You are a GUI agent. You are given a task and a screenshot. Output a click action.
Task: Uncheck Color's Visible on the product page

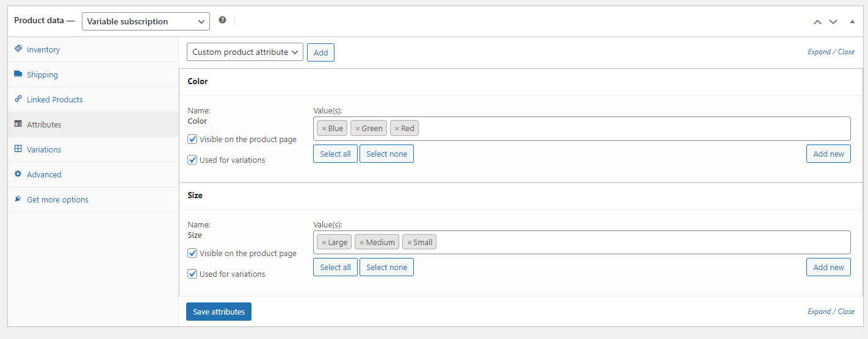pyautogui.click(x=192, y=139)
